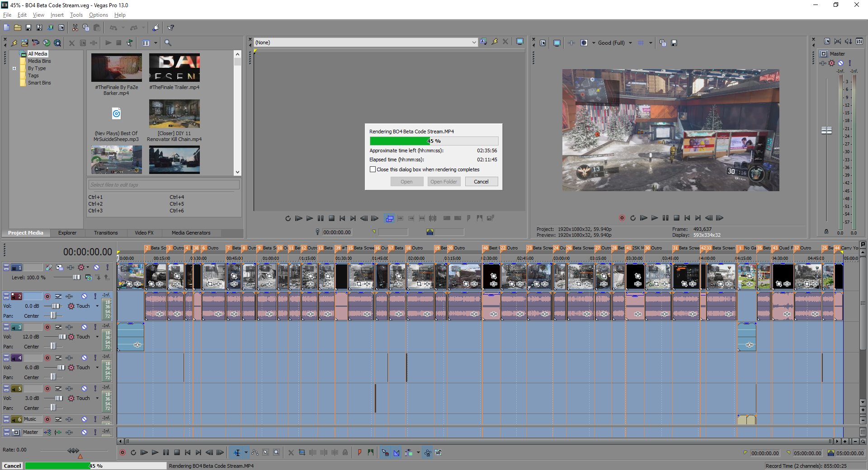Select the Envelope Edit tool
This screenshot has width=868, height=470.
pos(255,452)
